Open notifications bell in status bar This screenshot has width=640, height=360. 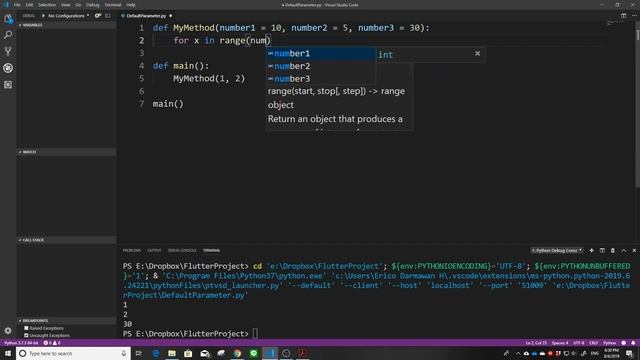(x=633, y=343)
